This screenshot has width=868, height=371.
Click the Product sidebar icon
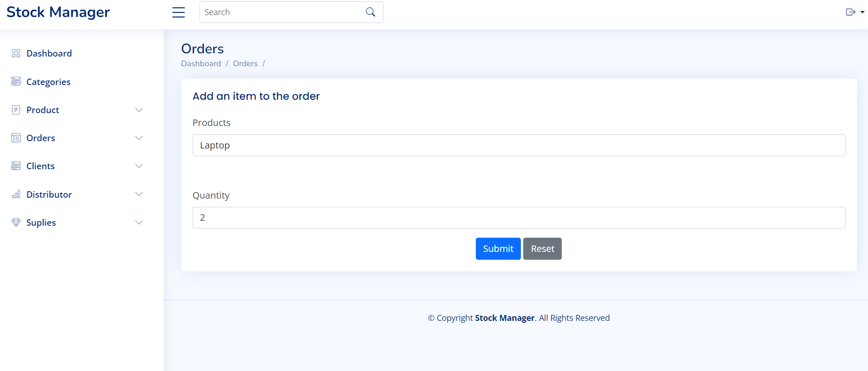pos(16,110)
